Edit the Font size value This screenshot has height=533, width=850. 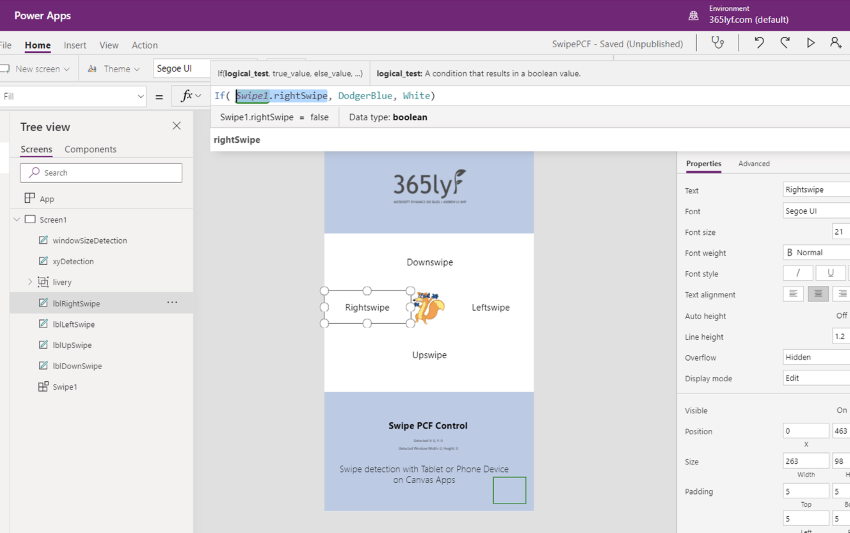click(x=841, y=232)
